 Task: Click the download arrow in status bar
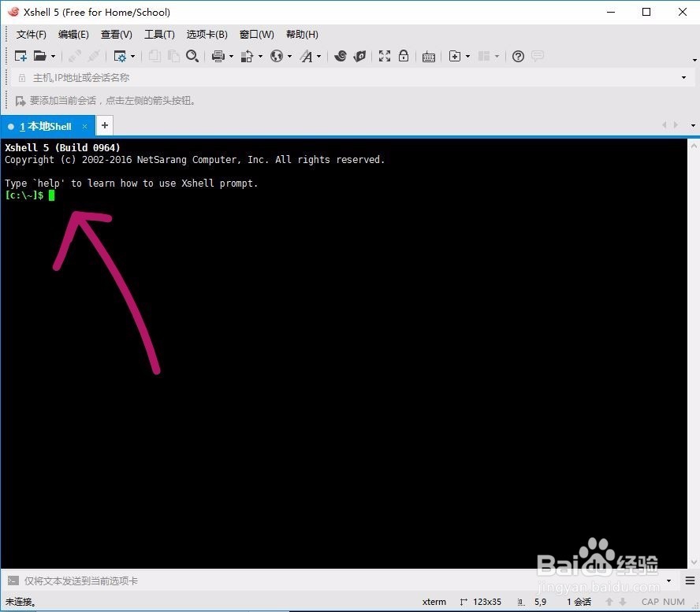623,602
